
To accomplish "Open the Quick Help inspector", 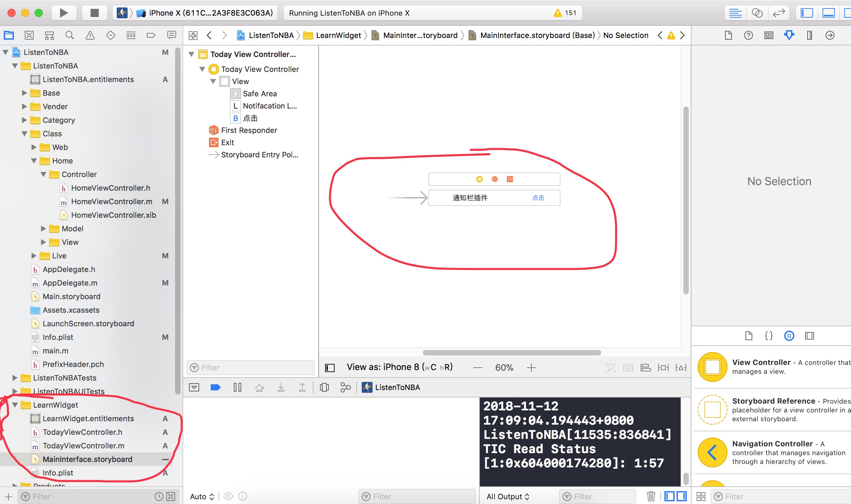I will [748, 35].
